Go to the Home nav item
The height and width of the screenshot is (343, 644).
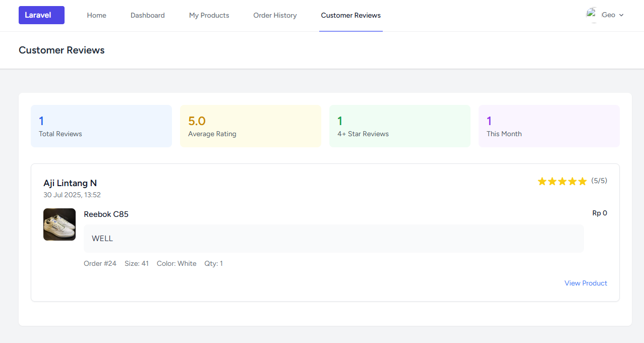coord(96,16)
